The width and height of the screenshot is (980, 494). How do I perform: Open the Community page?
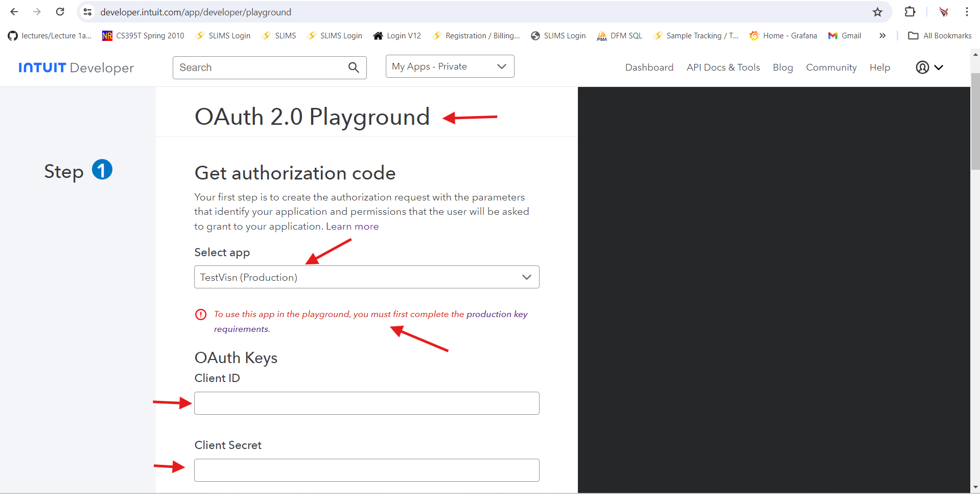pos(831,68)
